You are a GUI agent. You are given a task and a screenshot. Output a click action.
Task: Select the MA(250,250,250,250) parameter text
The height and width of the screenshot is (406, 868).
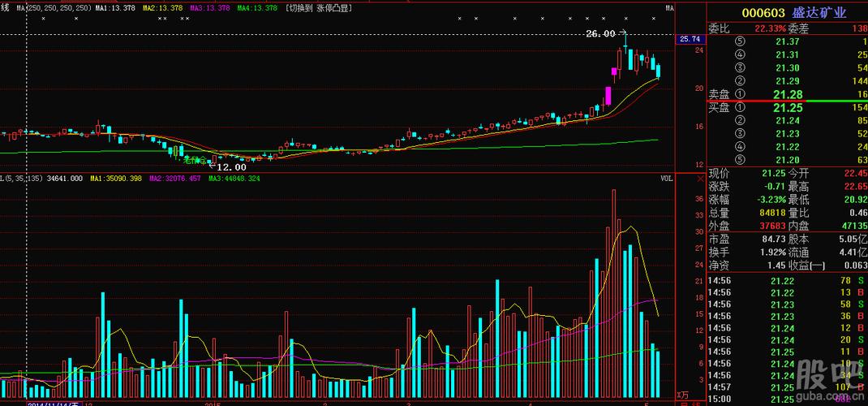(54, 8)
